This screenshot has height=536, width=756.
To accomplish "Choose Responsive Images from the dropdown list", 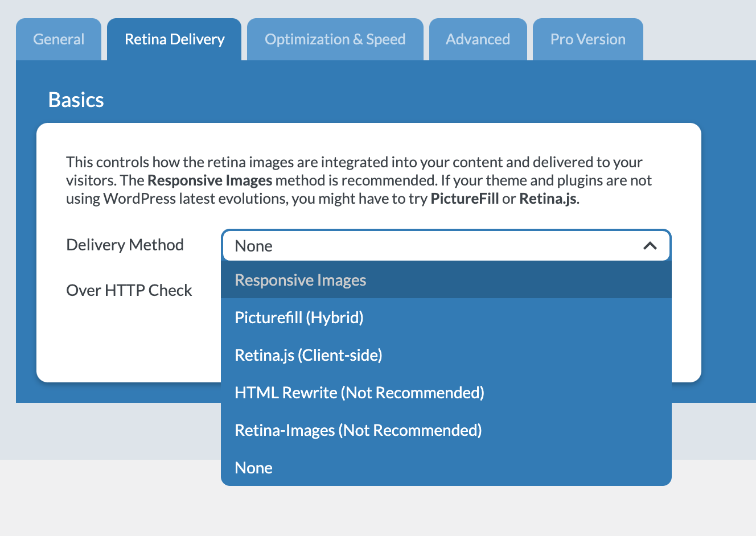I will pyautogui.click(x=301, y=280).
